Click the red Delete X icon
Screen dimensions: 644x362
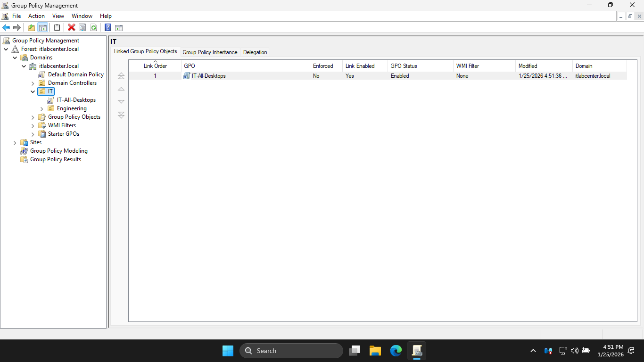(72, 28)
